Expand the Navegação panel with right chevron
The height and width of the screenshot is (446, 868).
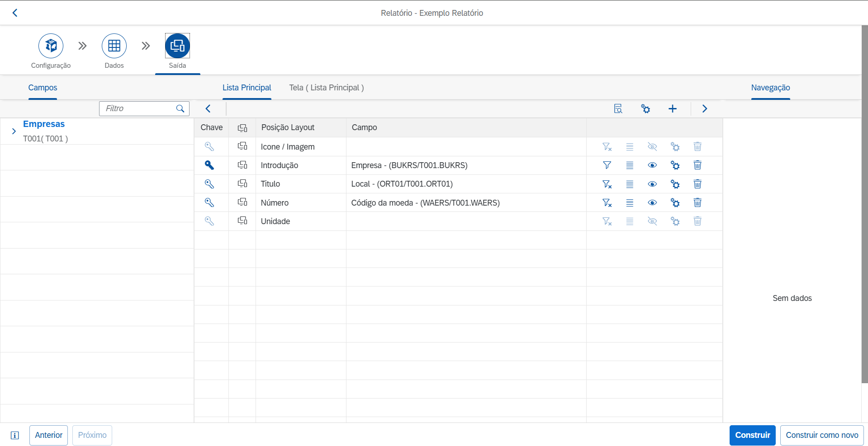pyautogui.click(x=704, y=108)
